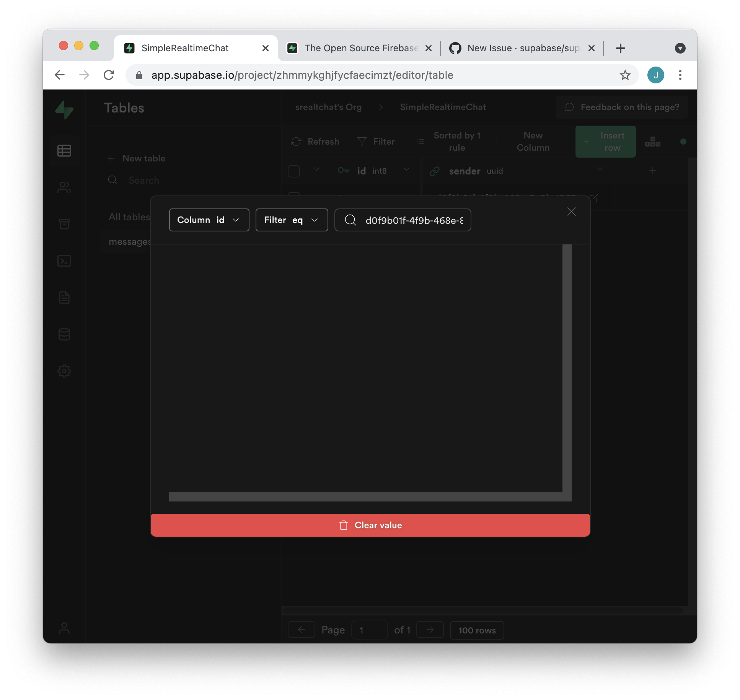The width and height of the screenshot is (740, 700).
Task: Click the vertical scrollbar in filter popup
Action: coord(567,368)
